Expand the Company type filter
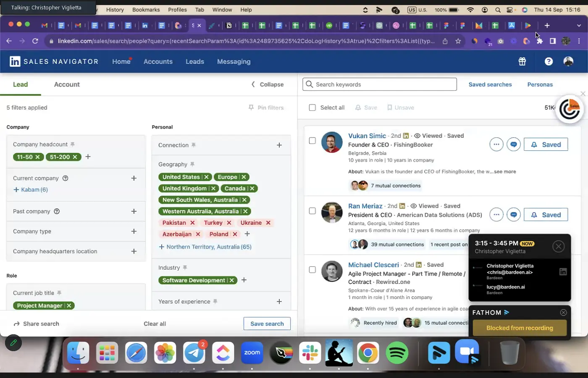 point(134,231)
